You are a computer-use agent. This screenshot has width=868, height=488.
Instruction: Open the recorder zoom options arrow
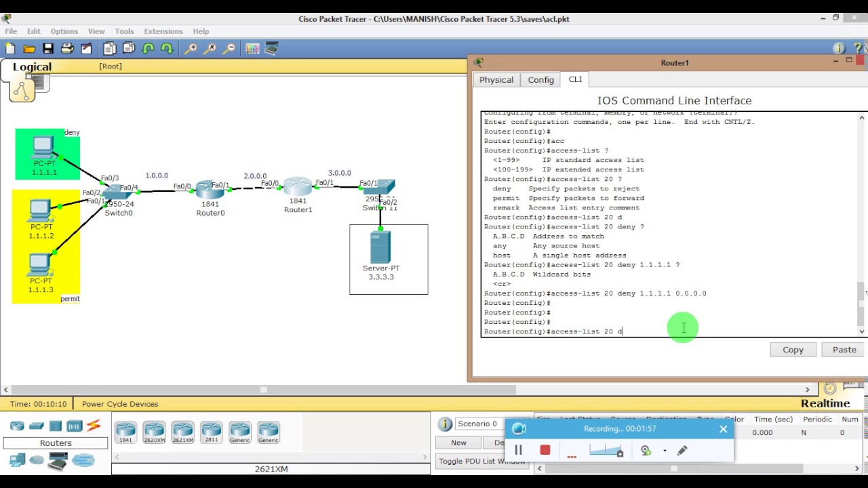pos(665,451)
